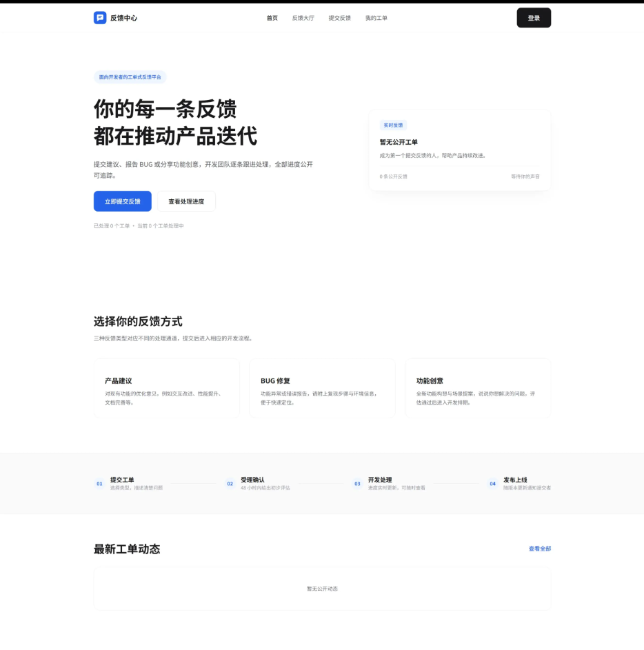Click step 02 circle for 受理确认
The width and height of the screenshot is (644, 650).
click(230, 483)
